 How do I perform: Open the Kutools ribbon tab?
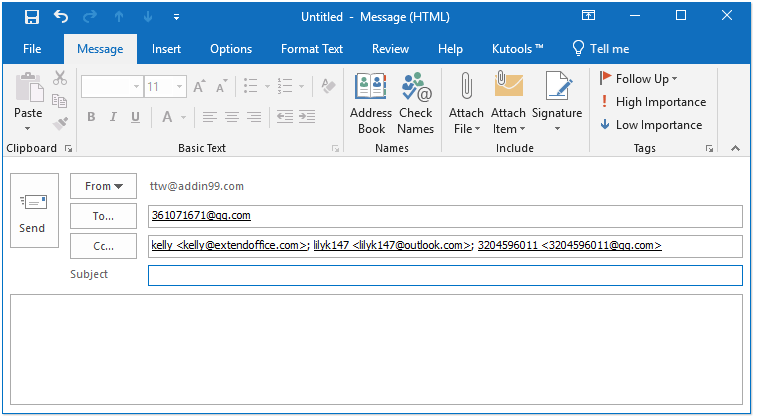click(x=518, y=49)
